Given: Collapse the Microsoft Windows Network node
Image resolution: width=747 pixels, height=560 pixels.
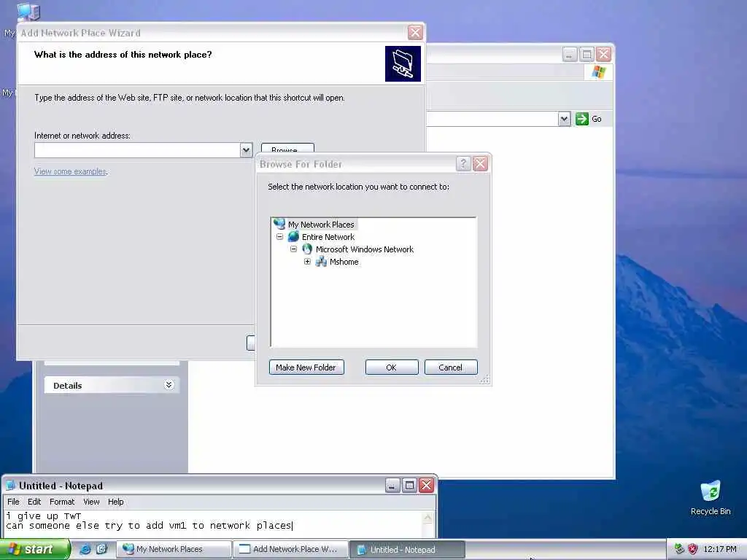Looking at the screenshot, I should tap(293, 249).
